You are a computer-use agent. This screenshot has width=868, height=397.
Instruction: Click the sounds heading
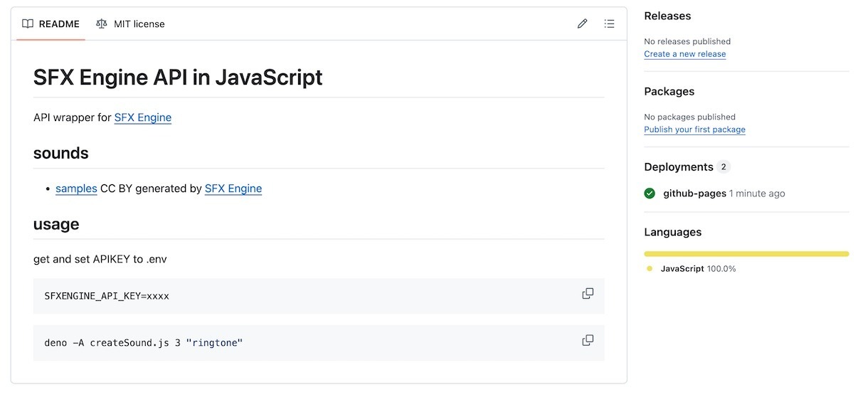click(61, 153)
